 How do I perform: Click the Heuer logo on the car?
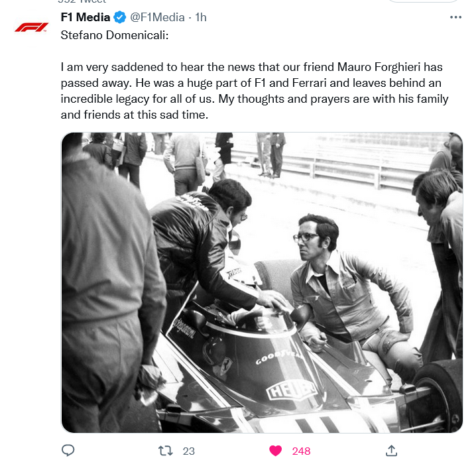point(292,390)
